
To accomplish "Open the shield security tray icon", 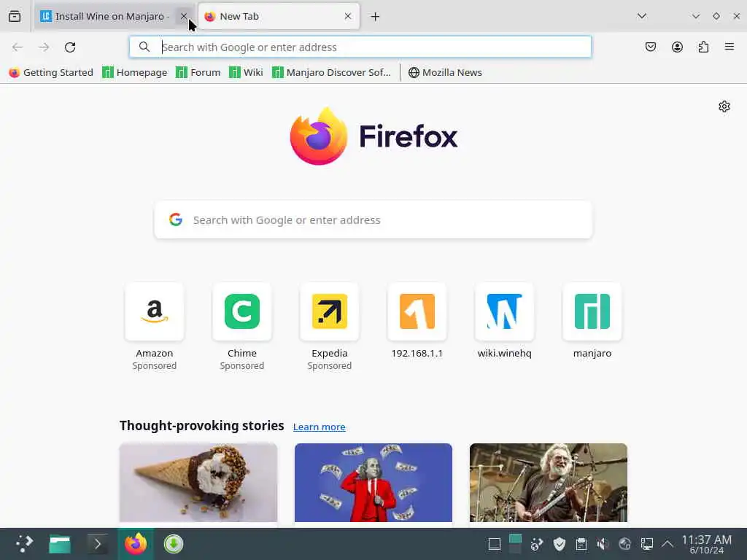I will click(x=560, y=544).
